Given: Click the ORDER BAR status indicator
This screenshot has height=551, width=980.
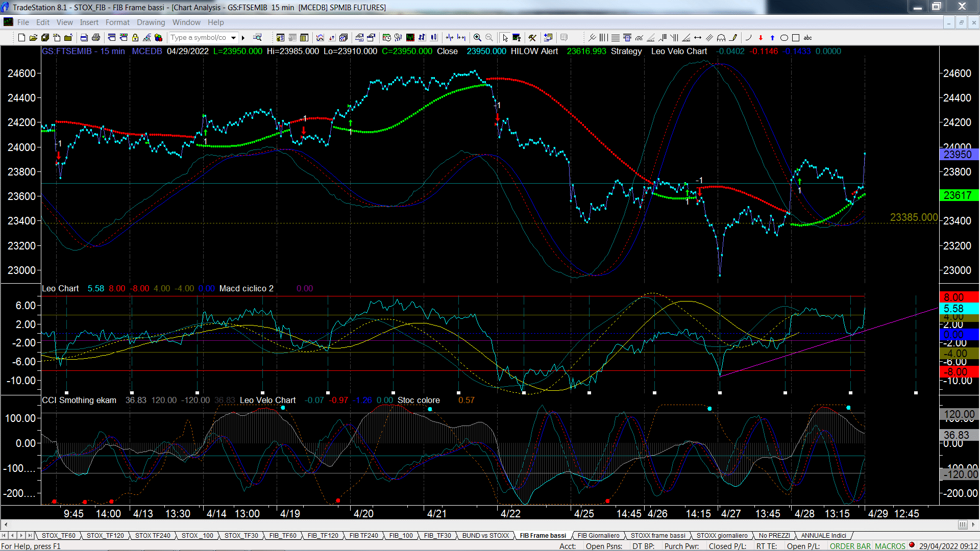Looking at the screenshot, I should [x=850, y=546].
